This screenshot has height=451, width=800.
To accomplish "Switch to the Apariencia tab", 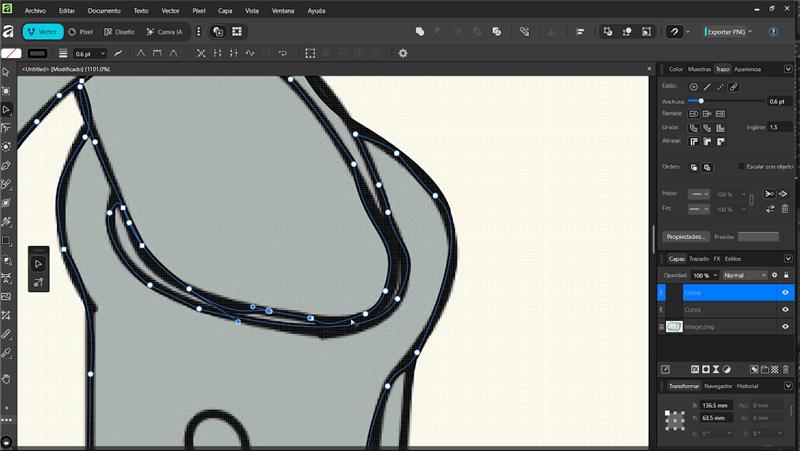I will click(747, 69).
